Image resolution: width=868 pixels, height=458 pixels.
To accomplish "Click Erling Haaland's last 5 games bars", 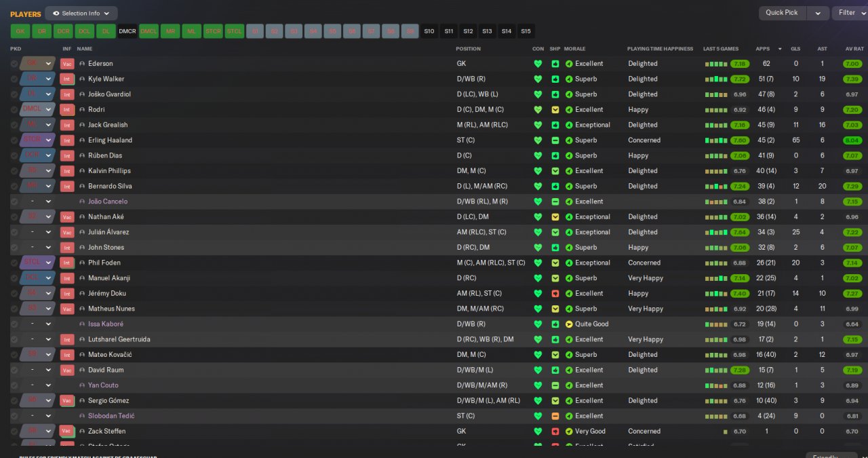I will [716, 140].
